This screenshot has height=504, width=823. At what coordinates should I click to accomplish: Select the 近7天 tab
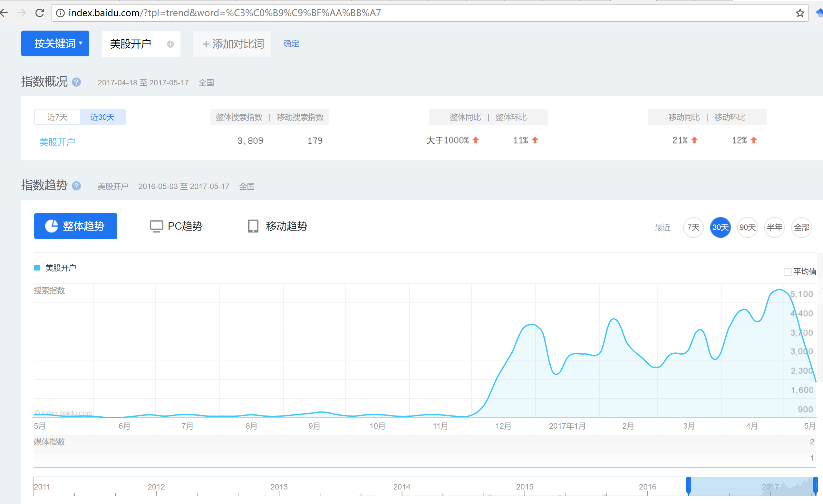click(x=57, y=117)
